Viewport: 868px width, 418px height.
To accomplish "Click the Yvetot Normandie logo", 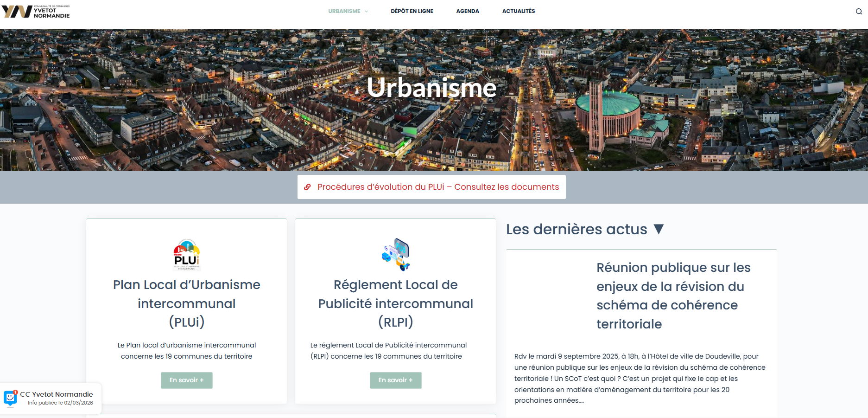I will [36, 12].
